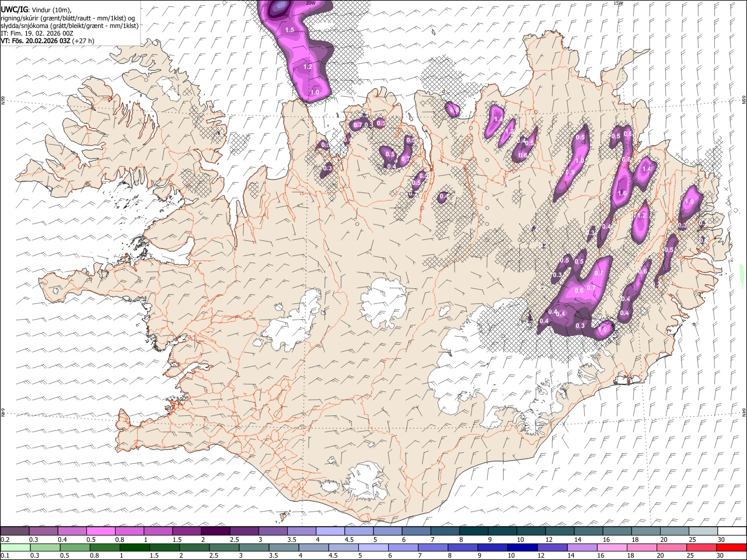747x560 pixels.
Task: Click the 'VT: Fös. 20.02.2026 03Z (+27 h)' line
Action: (x=48, y=41)
